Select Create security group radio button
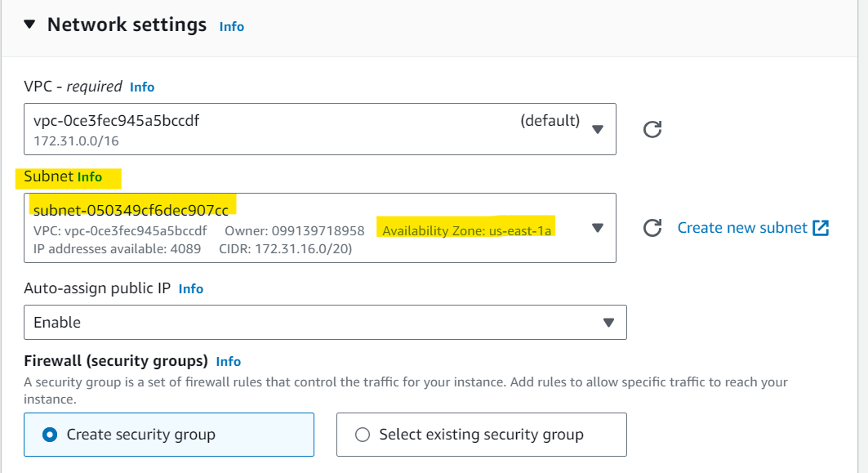 50,435
